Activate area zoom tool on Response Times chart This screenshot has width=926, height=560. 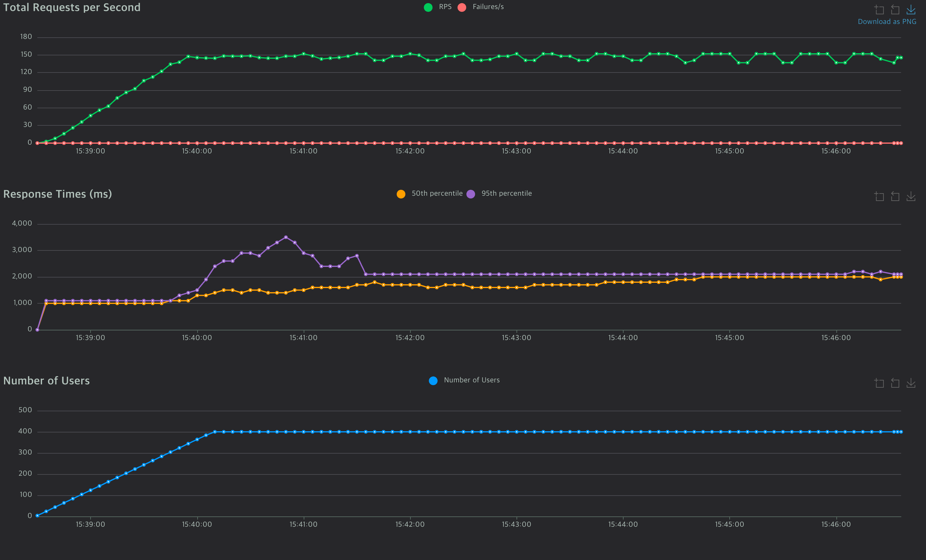tap(879, 196)
